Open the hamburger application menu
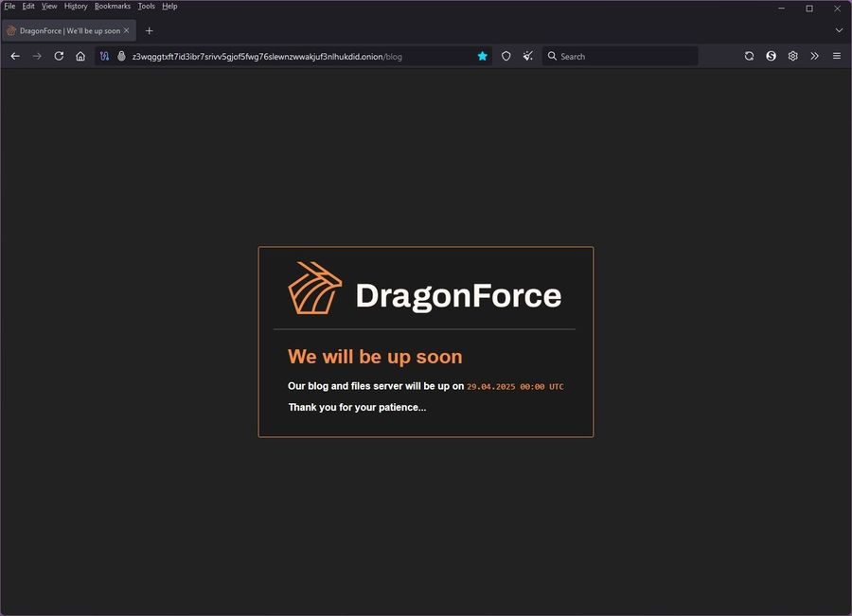Screen dimensions: 852x616 coord(837,56)
